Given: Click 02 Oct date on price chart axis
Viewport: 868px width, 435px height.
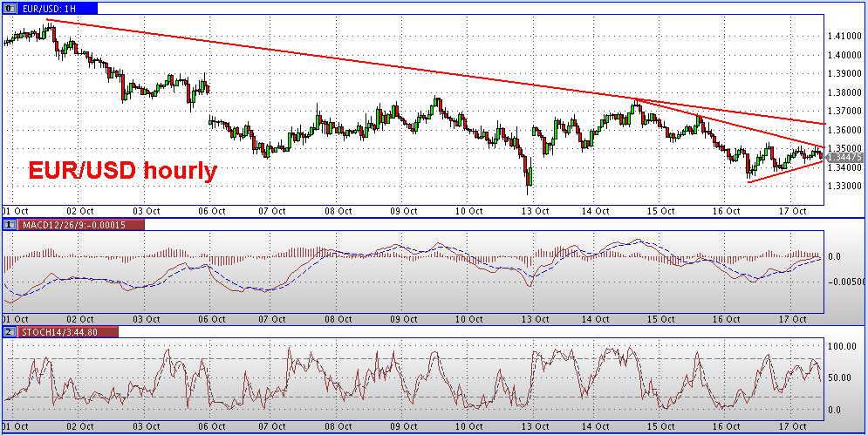Looking at the screenshot, I should (79, 212).
